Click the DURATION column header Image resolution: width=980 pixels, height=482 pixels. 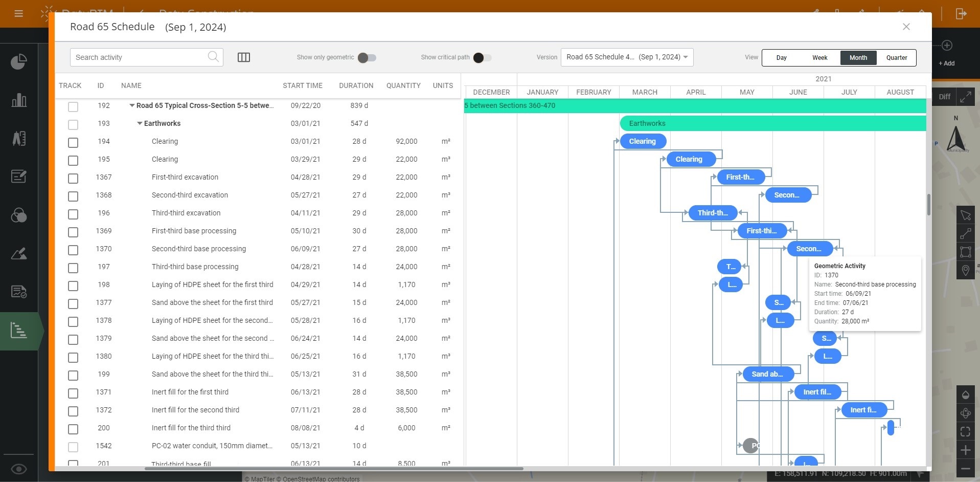coord(356,85)
